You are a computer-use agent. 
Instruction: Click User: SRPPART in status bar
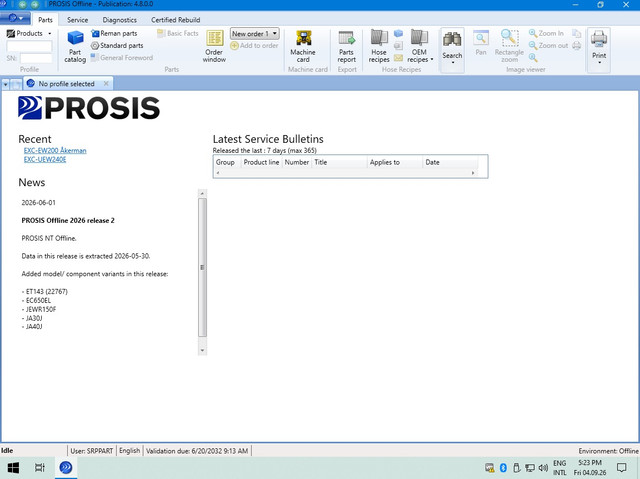click(x=92, y=451)
